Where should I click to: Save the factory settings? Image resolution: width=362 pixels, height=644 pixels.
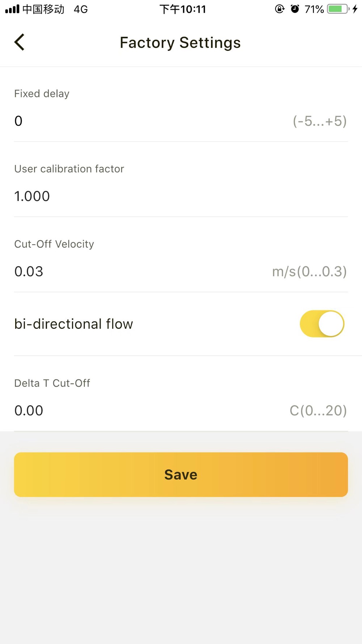181,474
